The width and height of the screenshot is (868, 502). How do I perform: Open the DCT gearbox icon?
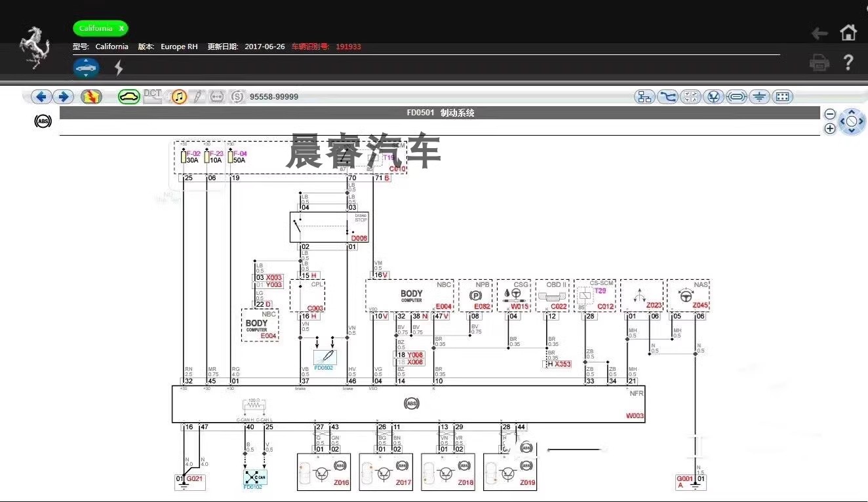(x=153, y=96)
